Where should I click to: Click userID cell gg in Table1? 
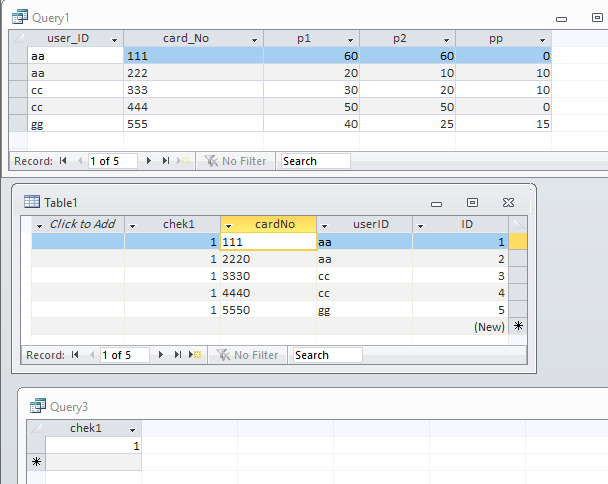[x=364, y=310]
